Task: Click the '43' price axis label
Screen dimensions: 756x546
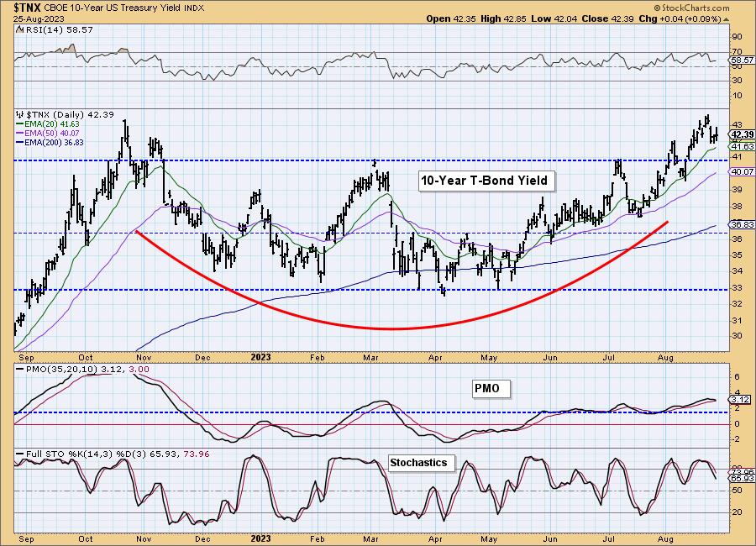Action: (737, 125)
